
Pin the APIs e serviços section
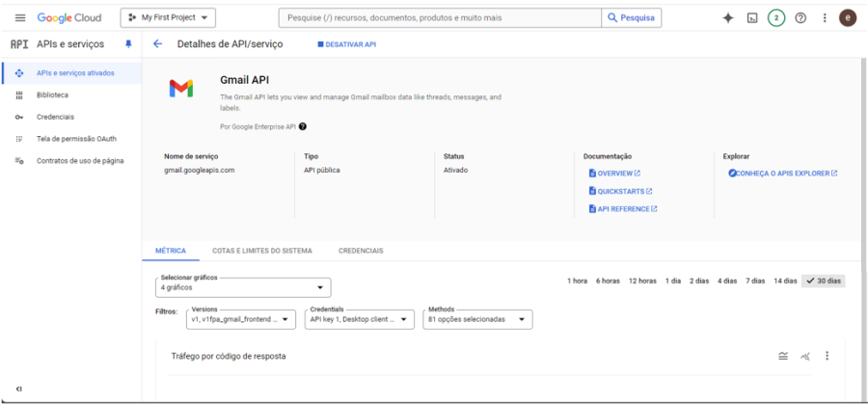pyautogui.click(x=128, y=44)
